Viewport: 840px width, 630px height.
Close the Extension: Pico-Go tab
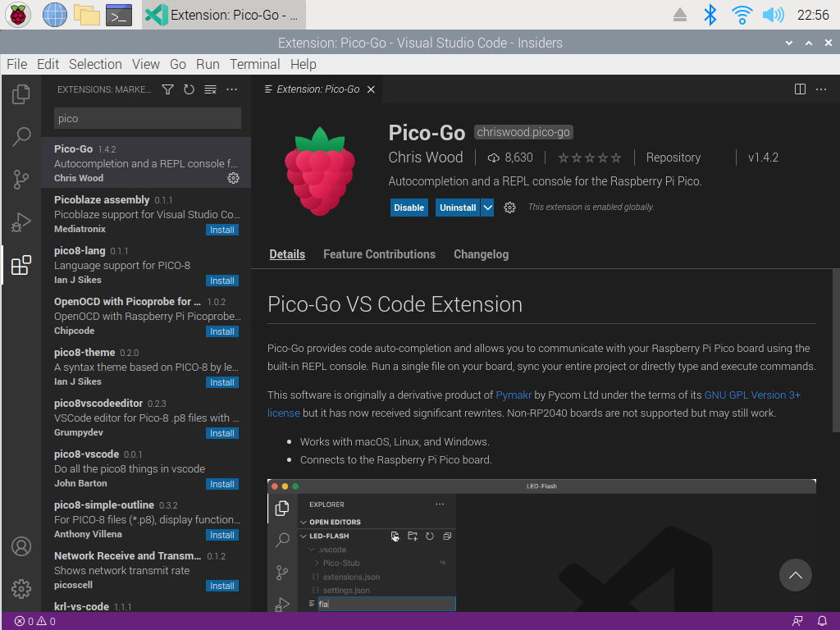click(x=371, y=89)
